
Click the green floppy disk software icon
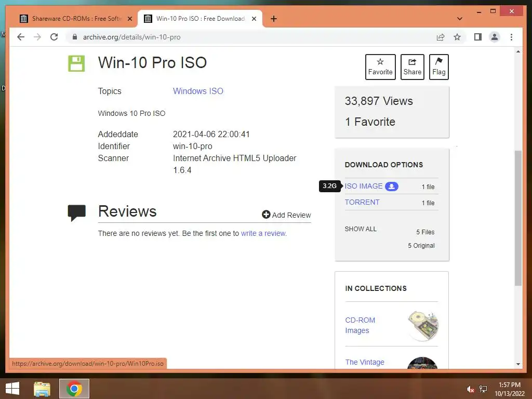pyautogui.click(x=76, y=63)
